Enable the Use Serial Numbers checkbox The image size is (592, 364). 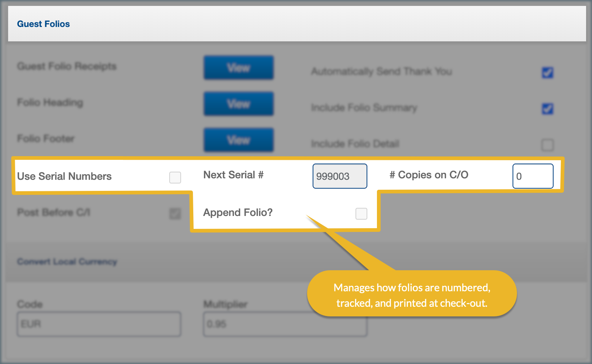pos(175,178)
